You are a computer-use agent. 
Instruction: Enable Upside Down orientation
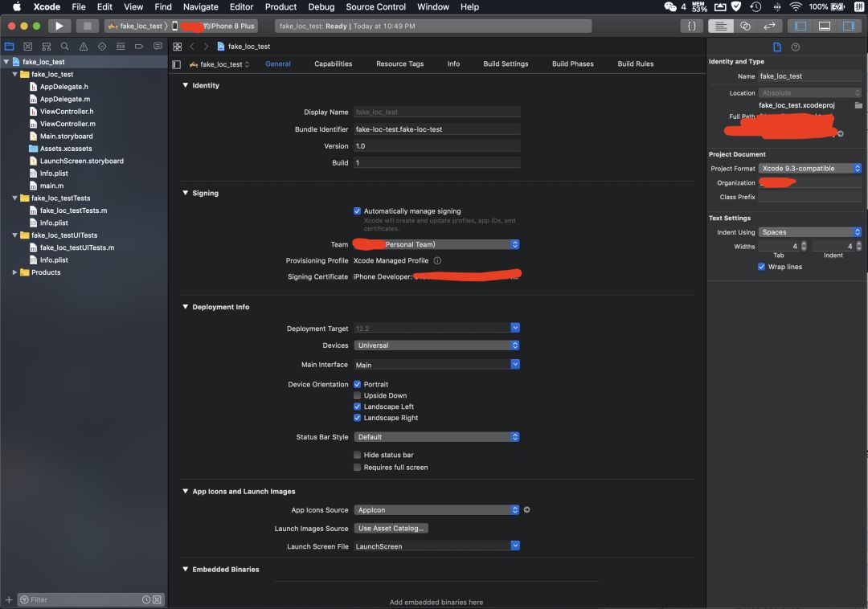[x=357, y=395]
